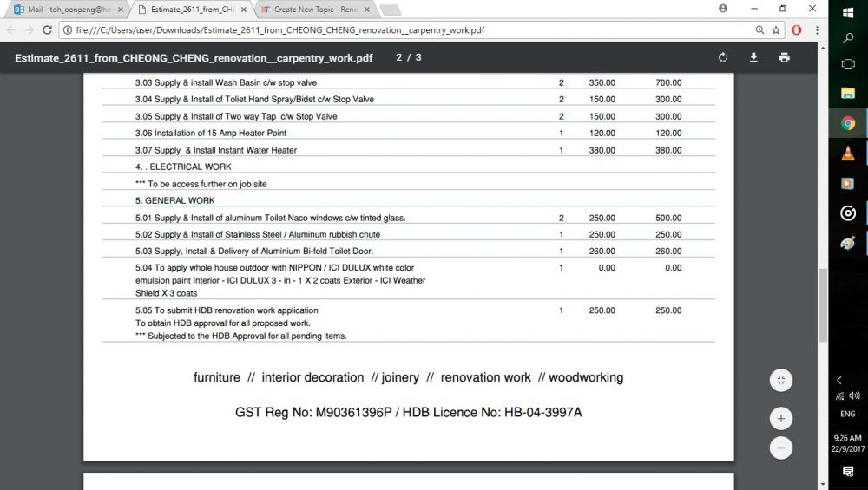Open Task View on taskbar

pyautogui.click(x=848, y=63)
